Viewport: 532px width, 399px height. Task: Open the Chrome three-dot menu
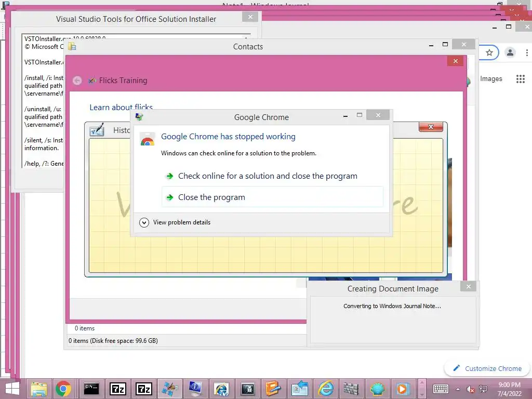[527, 52]
